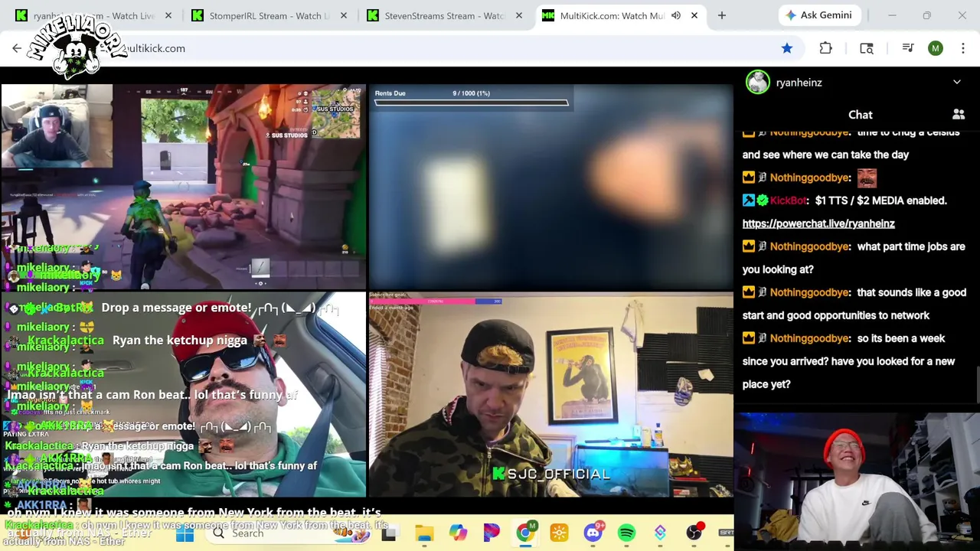Click the Fortnite gameplay stream tile

(184, 187)
